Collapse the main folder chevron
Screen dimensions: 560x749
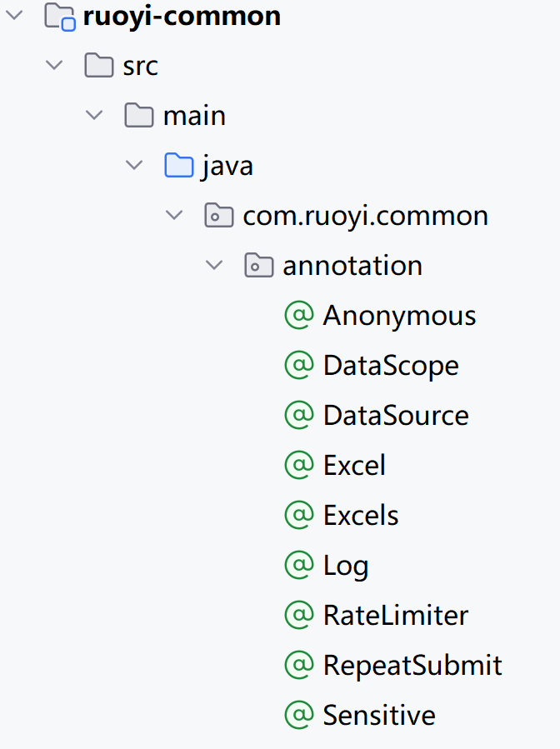tap(94, 115)
